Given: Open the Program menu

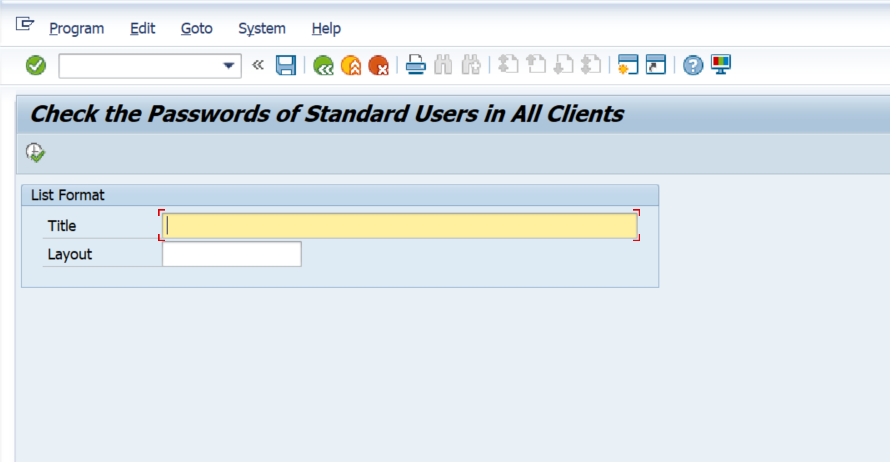Looking at the screenshot, I should point(77,29).
